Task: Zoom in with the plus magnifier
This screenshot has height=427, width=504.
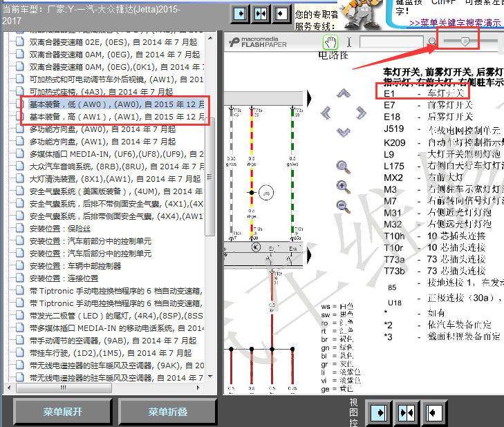Action: [x=344, y=187]
